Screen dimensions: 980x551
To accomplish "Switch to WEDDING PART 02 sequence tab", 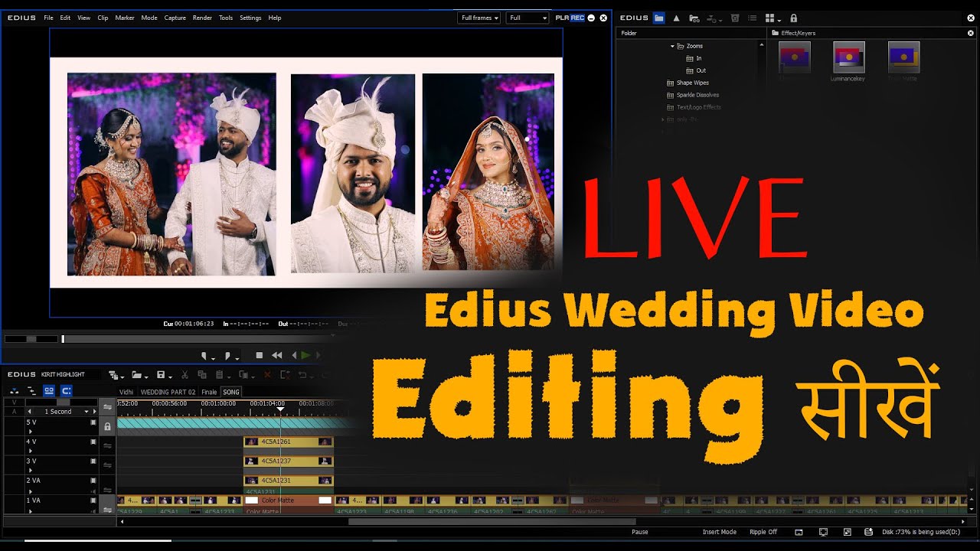I will tap(168, 392).
